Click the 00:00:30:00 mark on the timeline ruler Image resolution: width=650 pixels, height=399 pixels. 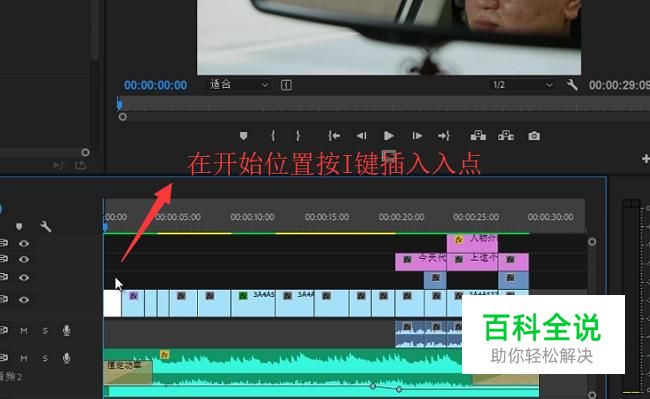pos(551,217)
